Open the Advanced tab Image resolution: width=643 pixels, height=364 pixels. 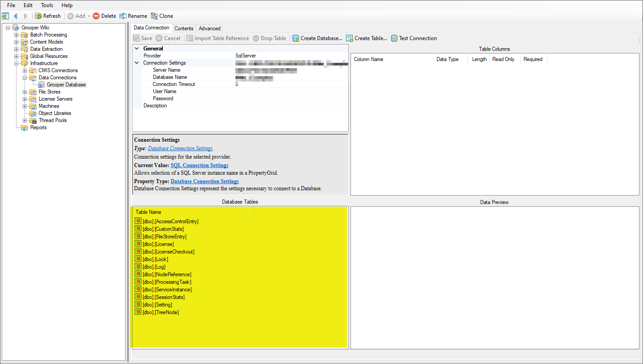coord(210,29)
